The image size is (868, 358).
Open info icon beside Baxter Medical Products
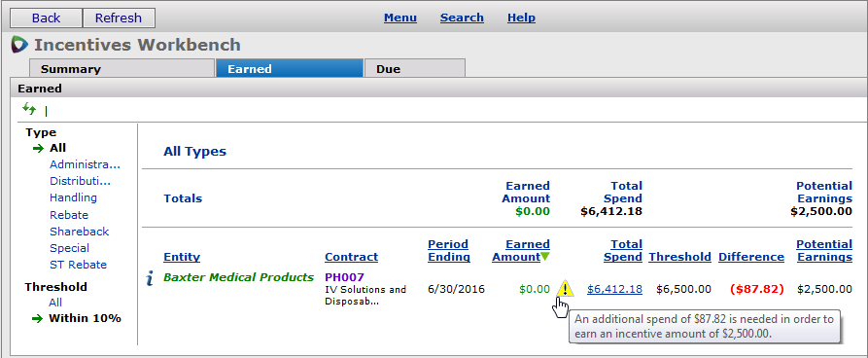[x=150, y=279]
